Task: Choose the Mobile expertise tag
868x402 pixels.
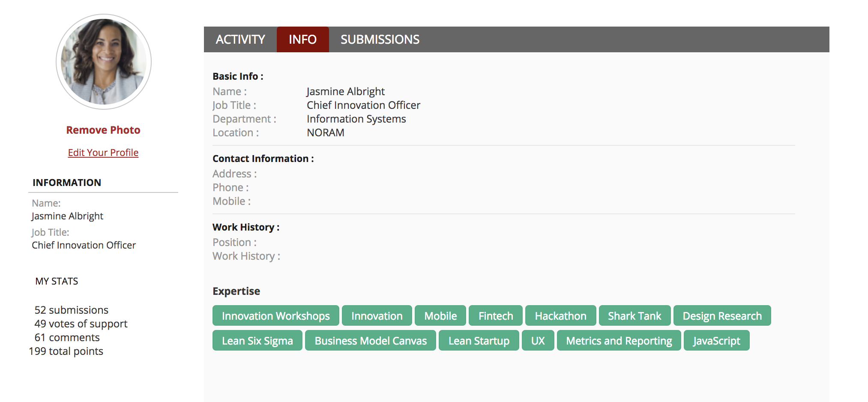Action: [440, 316]
